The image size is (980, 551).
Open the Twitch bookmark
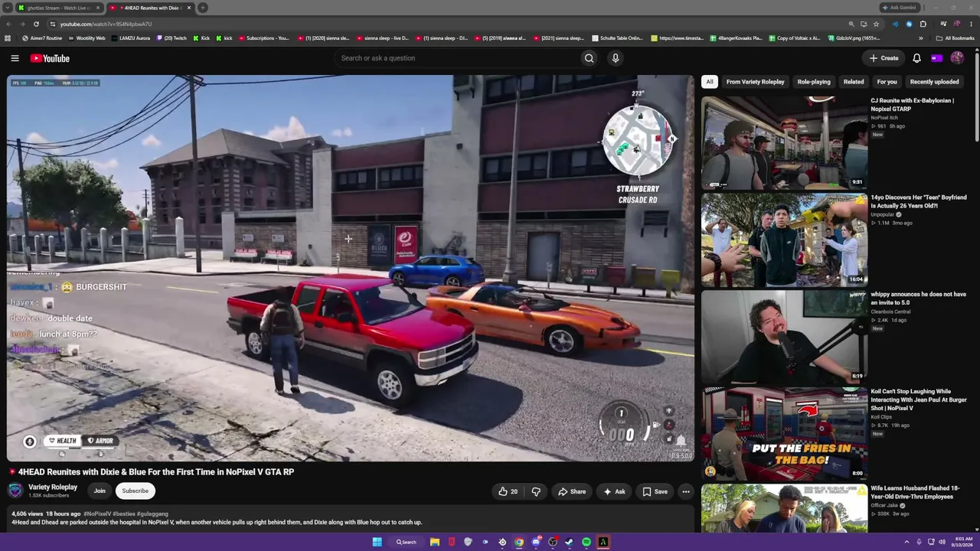(x=171, y=37)
